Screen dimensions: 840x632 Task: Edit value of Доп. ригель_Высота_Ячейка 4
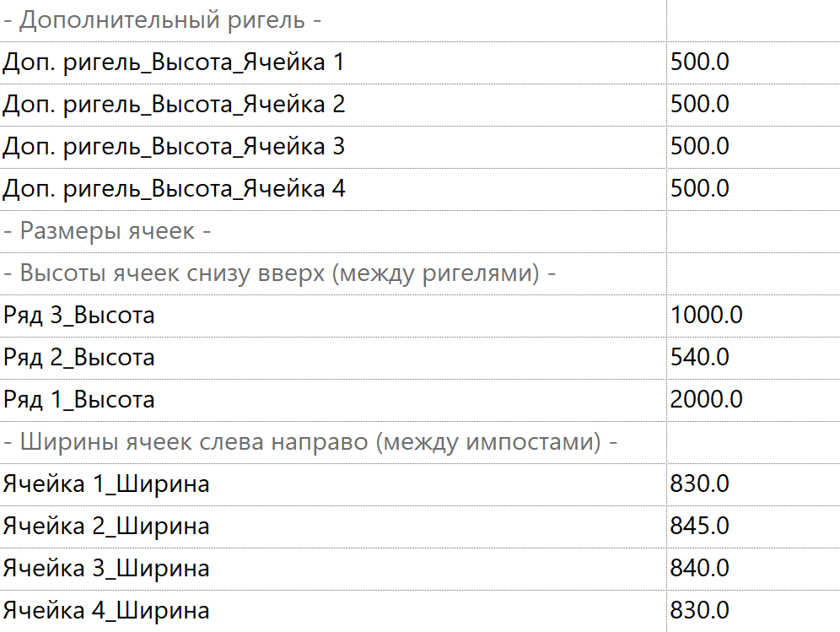pyautogui.click(x=752, y=189)
